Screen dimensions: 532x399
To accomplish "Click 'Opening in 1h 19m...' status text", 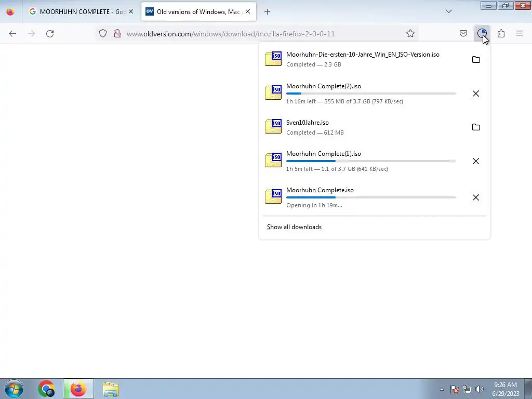I will pos(314,205).
